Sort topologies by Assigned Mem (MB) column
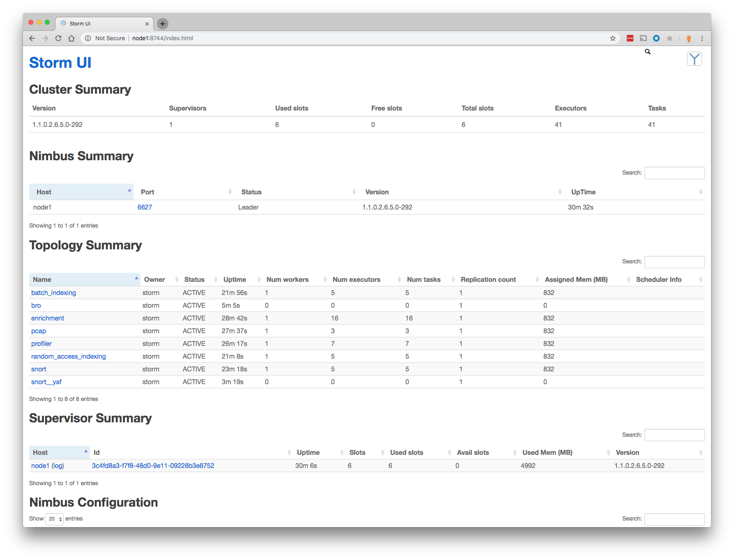Image resolution: width=734 pixels, height=560 pixels. point(587,279)
